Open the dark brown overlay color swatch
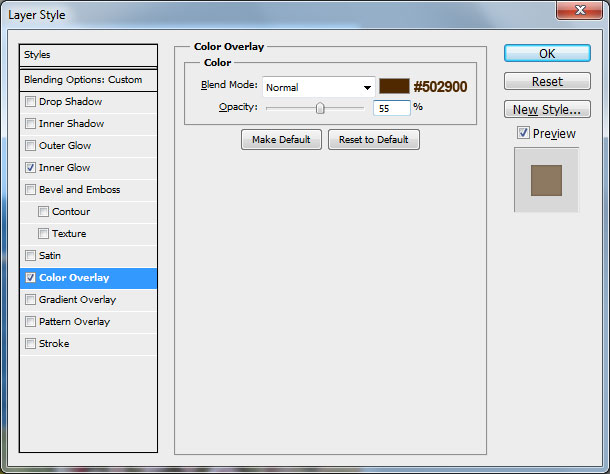This screenshot has width=610, height=474. (394, 87)
